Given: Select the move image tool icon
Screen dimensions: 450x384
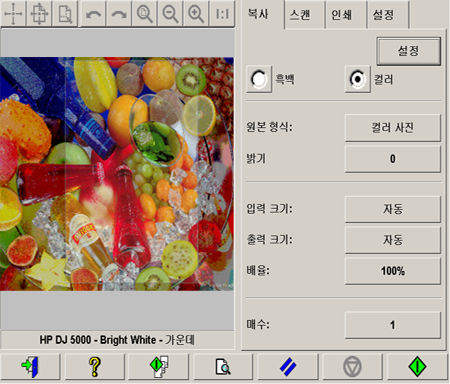Looking at the screenshot, I should (x=13, y=13).
